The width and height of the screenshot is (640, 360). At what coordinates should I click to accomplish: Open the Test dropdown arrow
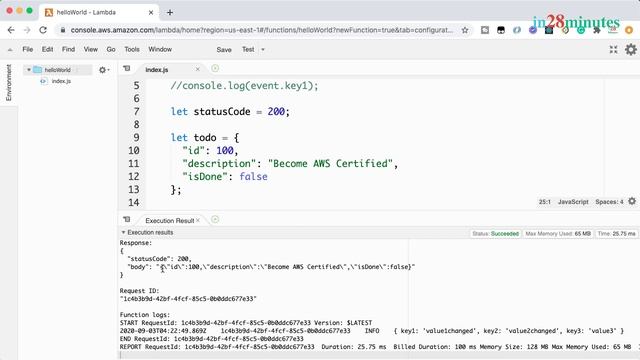(x=263, y=50)
